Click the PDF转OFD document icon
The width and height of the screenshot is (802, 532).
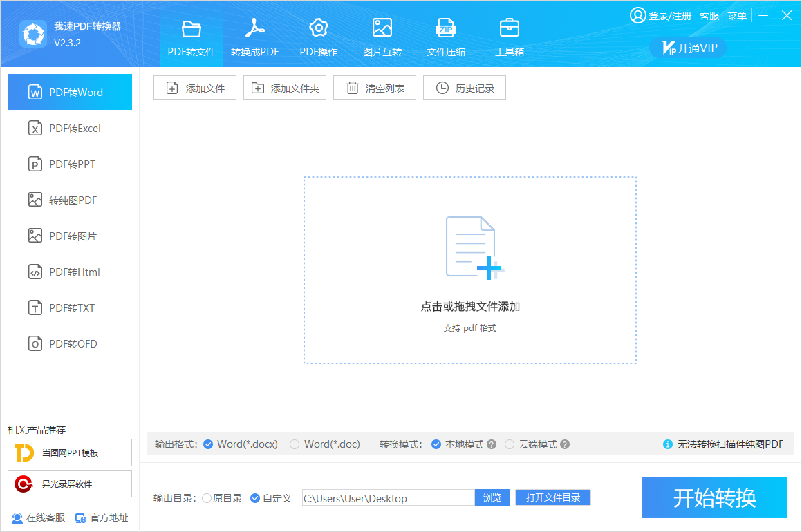click(x=35, y=344)
